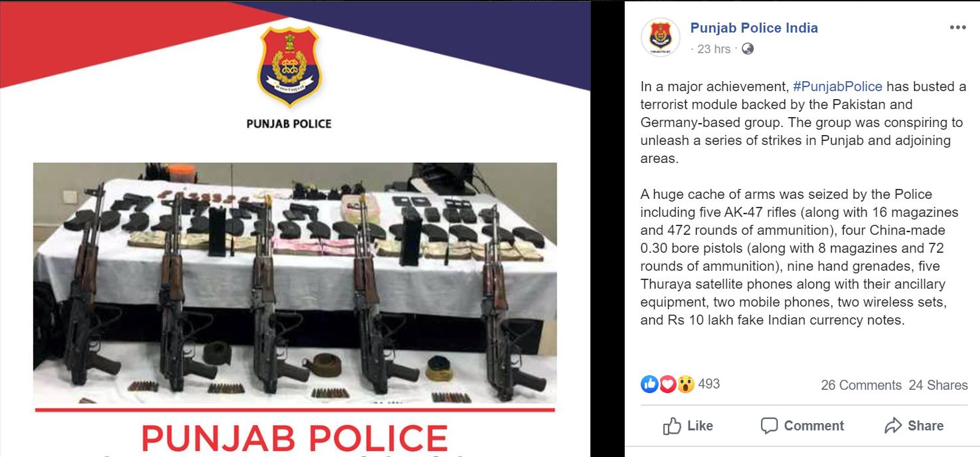Click the share arrow icon

click(x=893, y=426)
